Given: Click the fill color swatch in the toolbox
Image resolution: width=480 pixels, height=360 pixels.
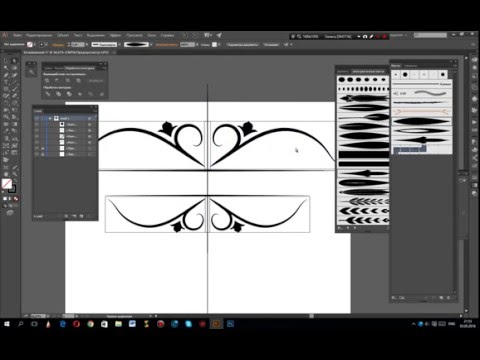Looking at the screenshot, I should (x=6, y=183).
